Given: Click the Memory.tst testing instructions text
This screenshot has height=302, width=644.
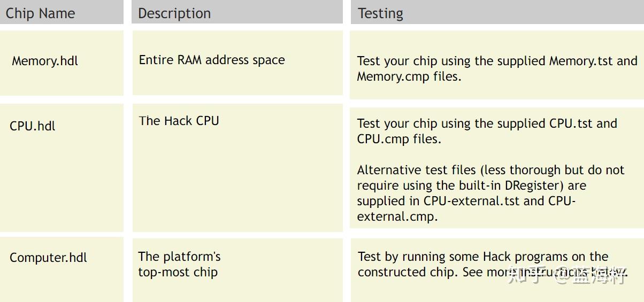Looking at the screenshot, I should point(497,61).
